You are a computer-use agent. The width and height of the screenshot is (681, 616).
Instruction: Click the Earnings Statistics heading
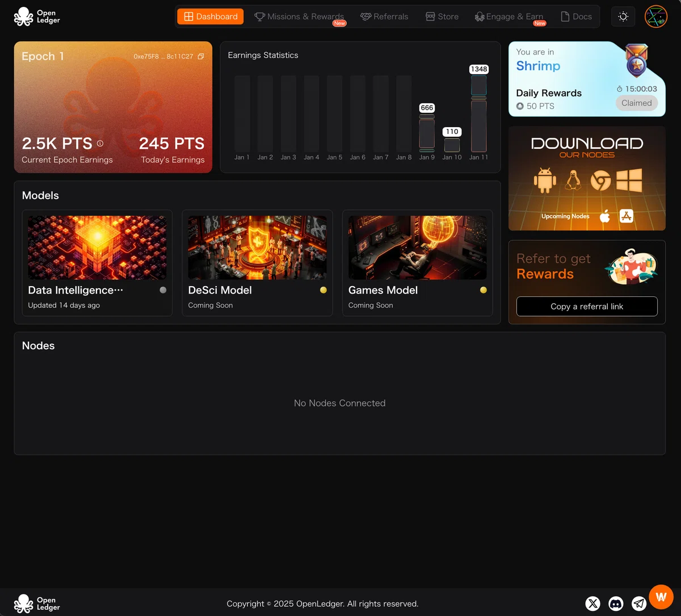point(263,55)
